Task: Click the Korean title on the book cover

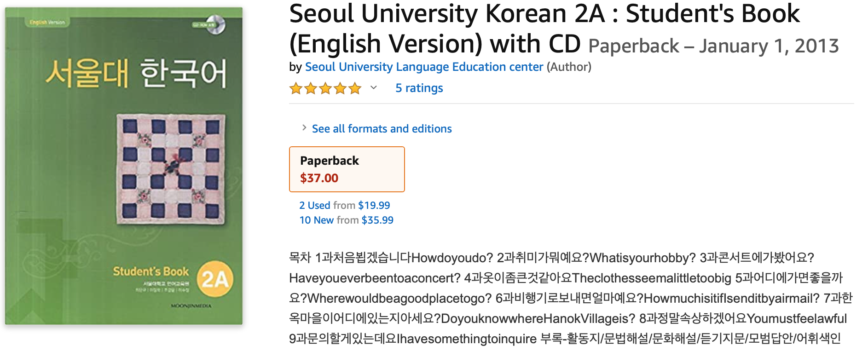Action: click(136, 74)
